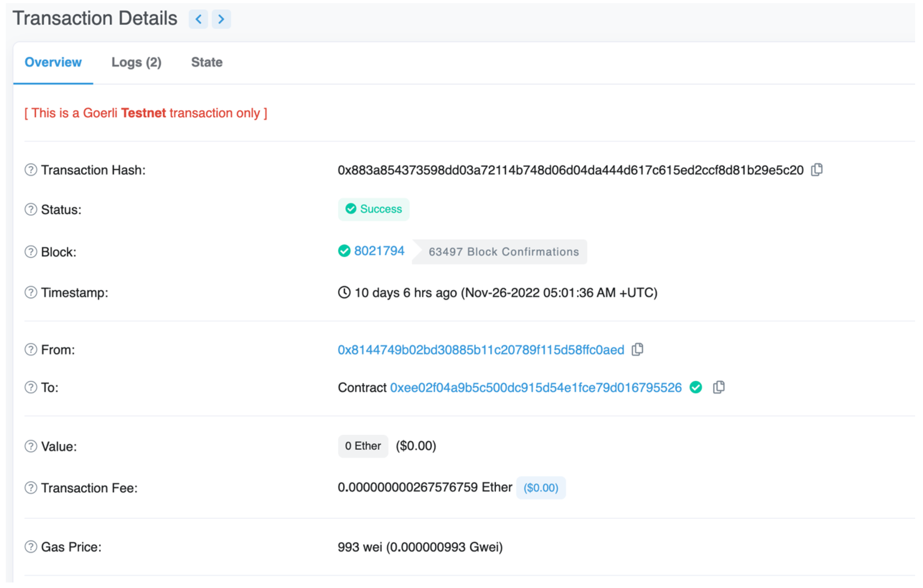
Task: Click help icon next to Value
Action: 31,447
